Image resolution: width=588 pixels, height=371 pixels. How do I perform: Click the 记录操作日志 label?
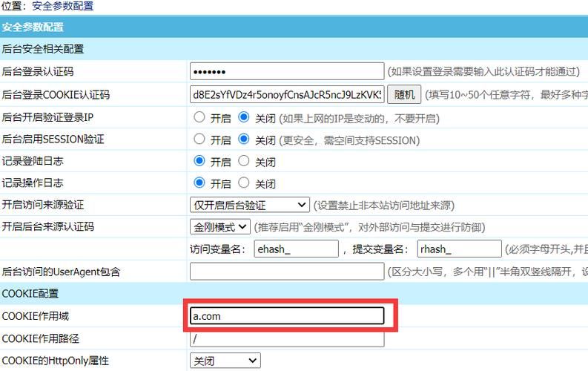click(x=33, y=183)
